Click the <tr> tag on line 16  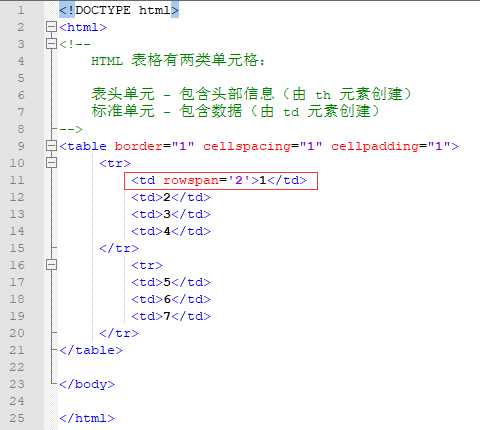[147, 265]
